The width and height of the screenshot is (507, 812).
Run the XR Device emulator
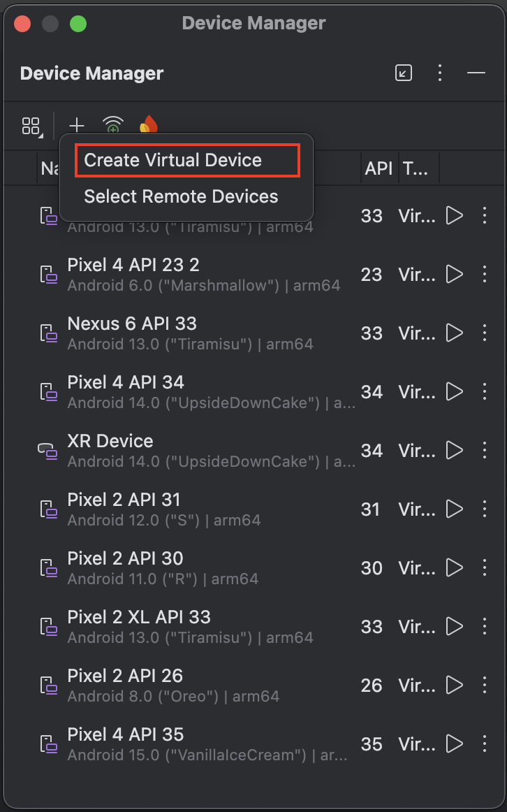[x=454, y=450]
